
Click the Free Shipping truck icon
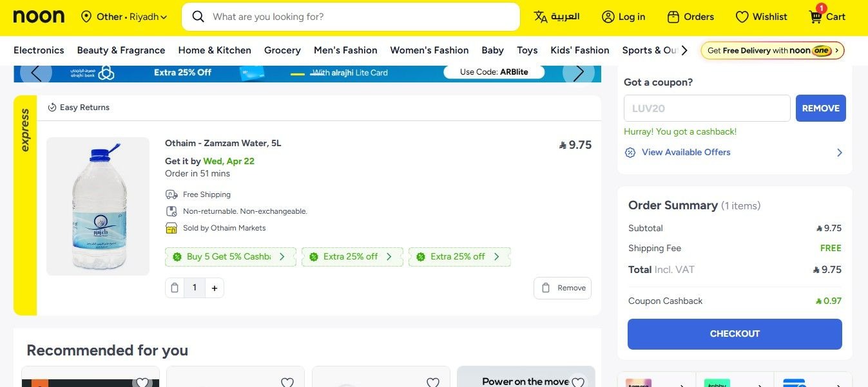click(x=171, y=194)
